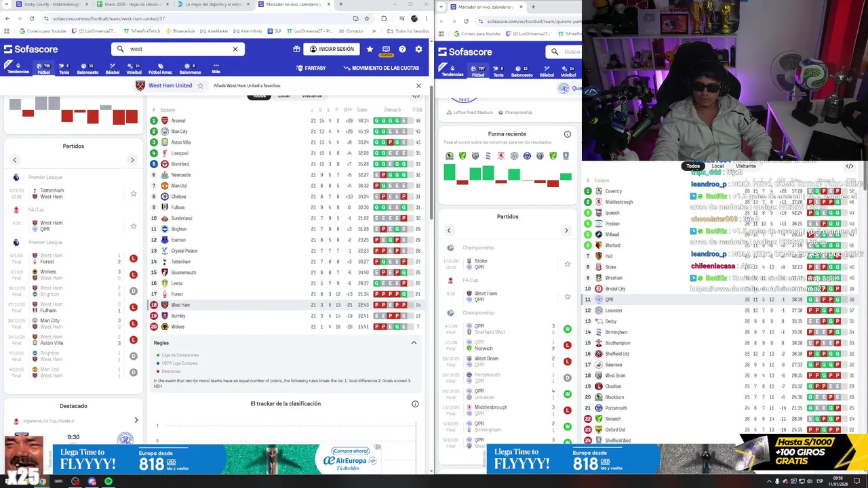The width and height of the screenshot is (868, 488).
Task: Open the AirEuropa Compra ahora ad
Action: coord(351,451)
